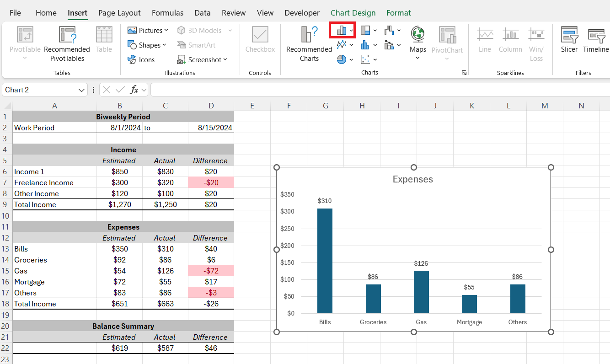The width and height of the screenshot is (610, 364).
Task: Select the $1,270 Total Income estimated cell
Action: click(119, 204)
